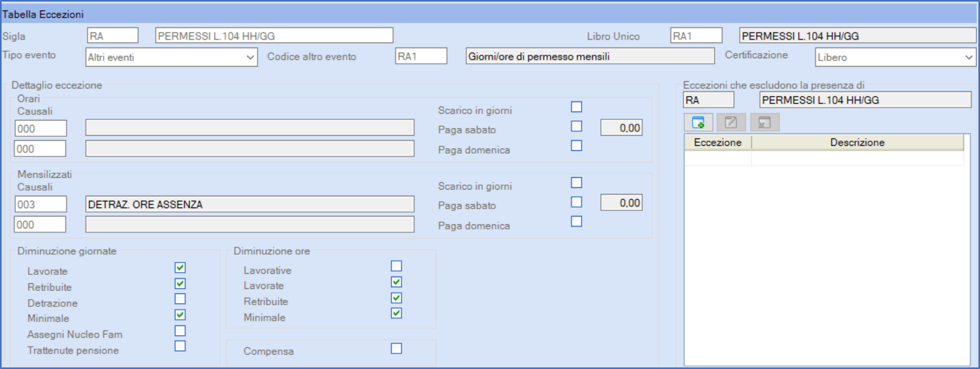
Task: Uncheck Retribuite under Diminuzione giornate
Action: click(x=180, y=283)
